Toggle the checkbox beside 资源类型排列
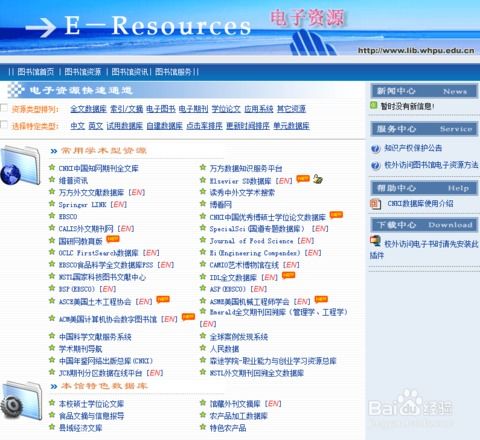This screenshot has width=480, height=440. [x=4, y=108]
